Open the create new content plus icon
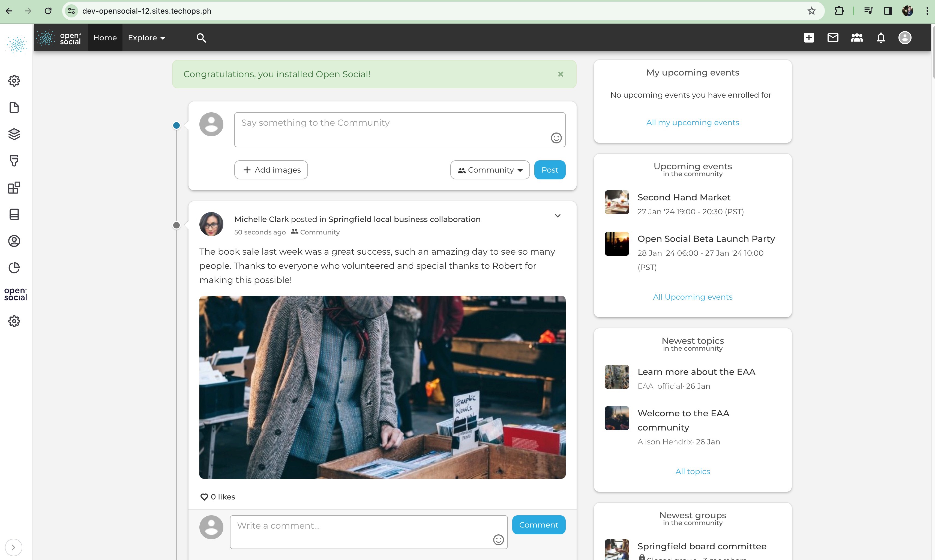The height and width of the screenshot is (560, 935). [808, 38]
